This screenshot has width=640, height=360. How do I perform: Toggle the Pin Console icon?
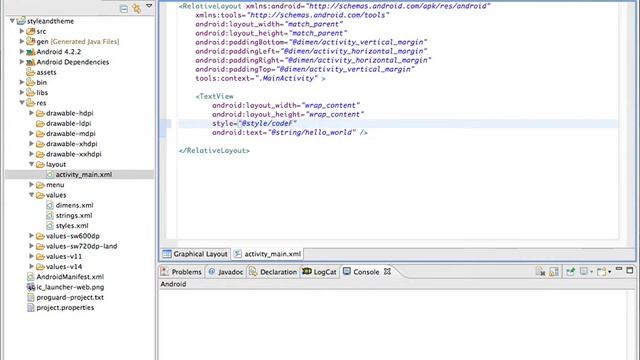pyautogui.click(x=571, y=271)
